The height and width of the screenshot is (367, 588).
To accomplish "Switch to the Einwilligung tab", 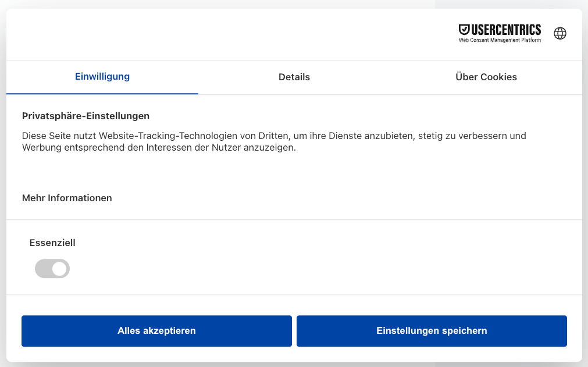I will pyautogui.click(x=102, y=77).
